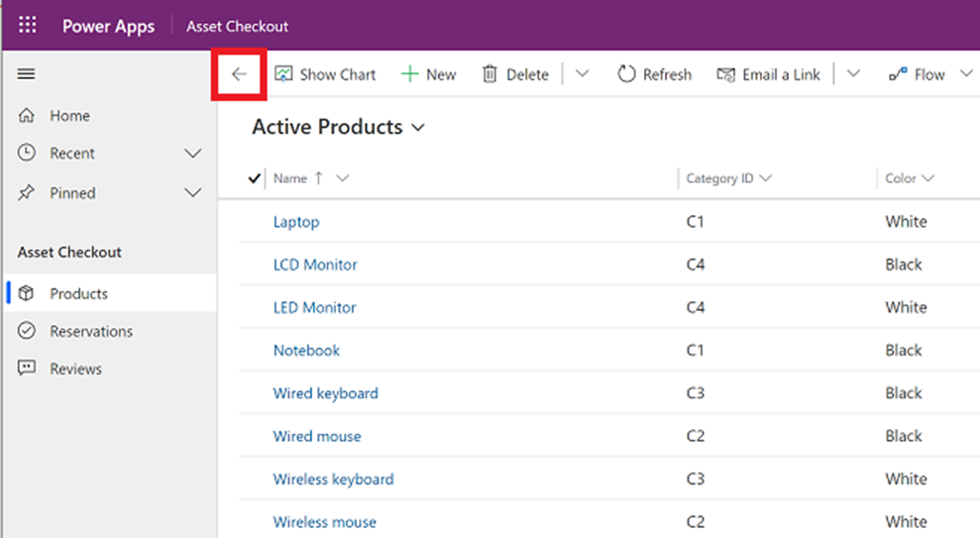This screenshot has height=538, width=980.
Task: Open Delete options dropdown arrow
Action: [582, 74]
